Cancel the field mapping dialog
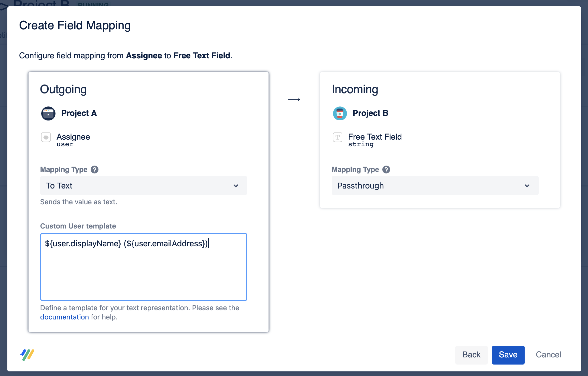Viewport: 588px width, 376px height. 548,355
